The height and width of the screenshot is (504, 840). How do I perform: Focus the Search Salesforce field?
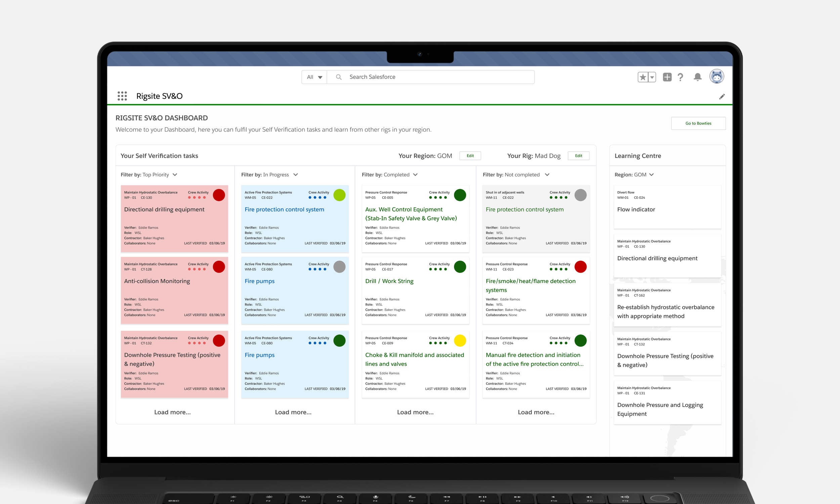point(430,77)
